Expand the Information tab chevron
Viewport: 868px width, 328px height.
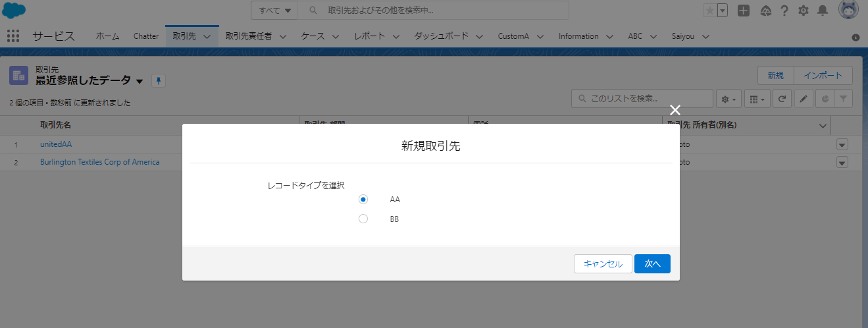[x=609, y=37]
